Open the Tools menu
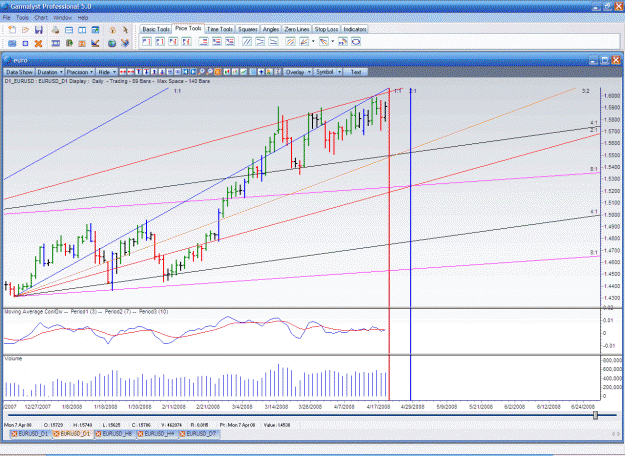This screenshot has height=456, width=625. 22,18
